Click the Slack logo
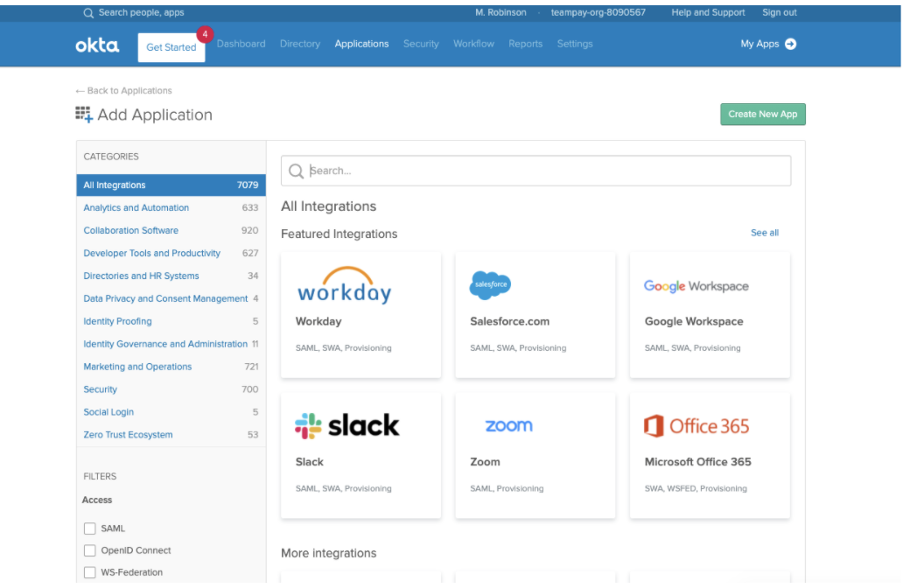Viewport: 903px width, 588px height. (347, 426)
